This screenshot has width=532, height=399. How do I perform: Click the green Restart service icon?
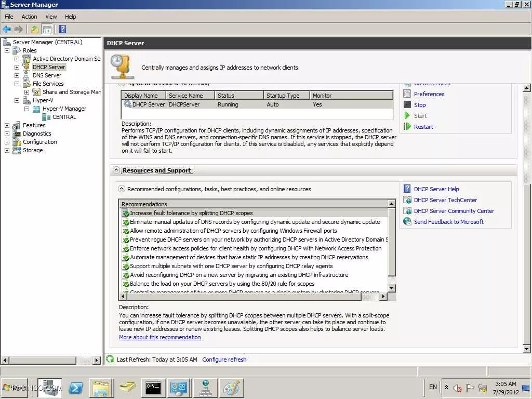coord(407,127)
